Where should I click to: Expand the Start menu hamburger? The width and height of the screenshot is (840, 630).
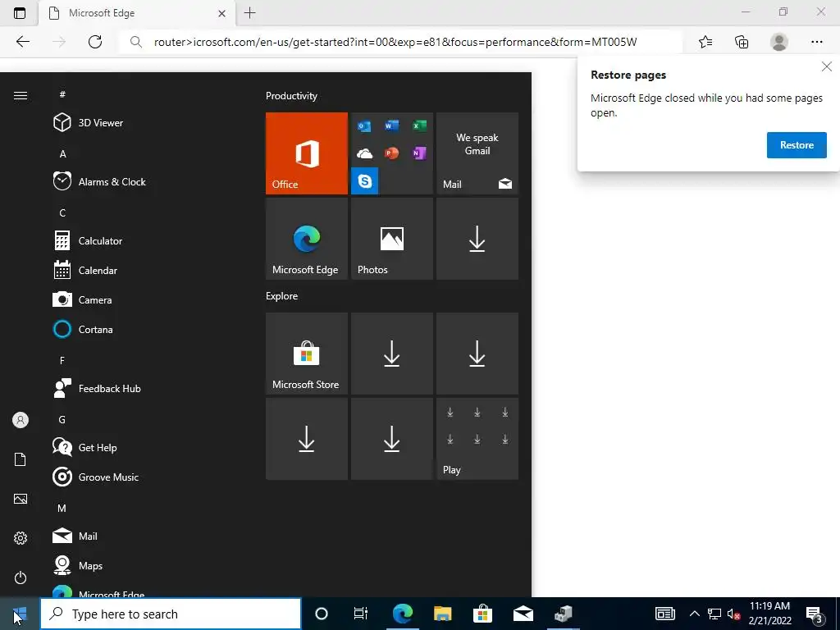click(x=21, y=95)
